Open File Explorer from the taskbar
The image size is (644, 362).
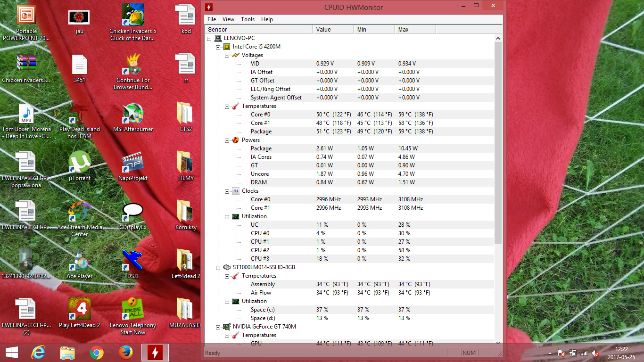[67, 353]
